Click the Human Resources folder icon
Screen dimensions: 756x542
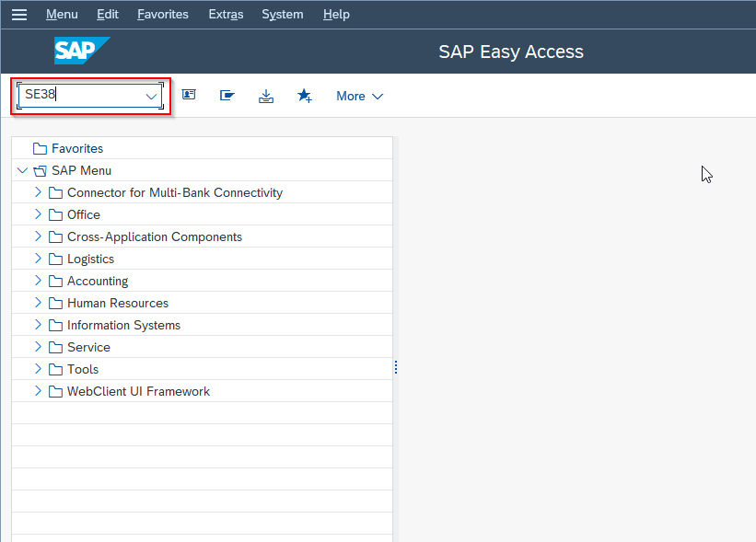[x=55, y=303]
